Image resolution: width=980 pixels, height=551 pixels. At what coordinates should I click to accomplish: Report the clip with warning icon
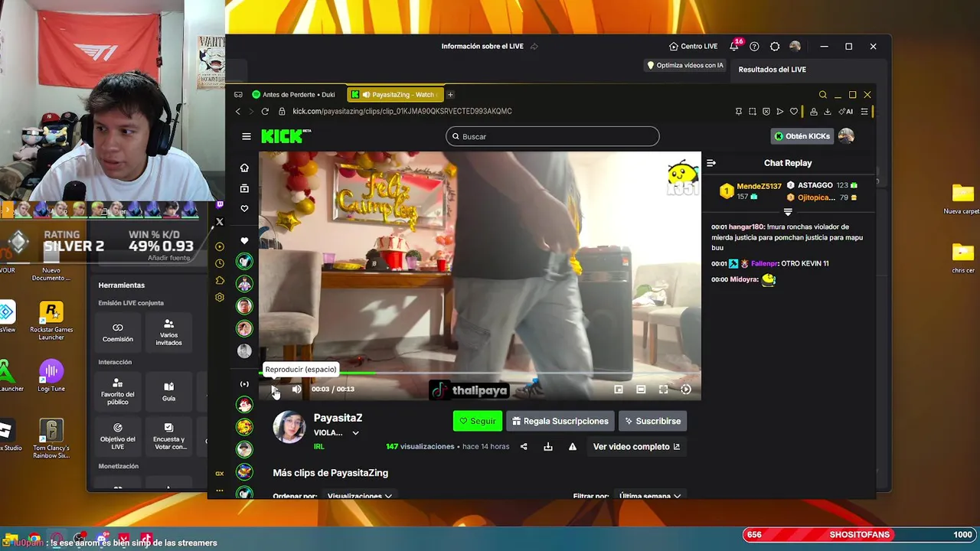click(572, 447)
